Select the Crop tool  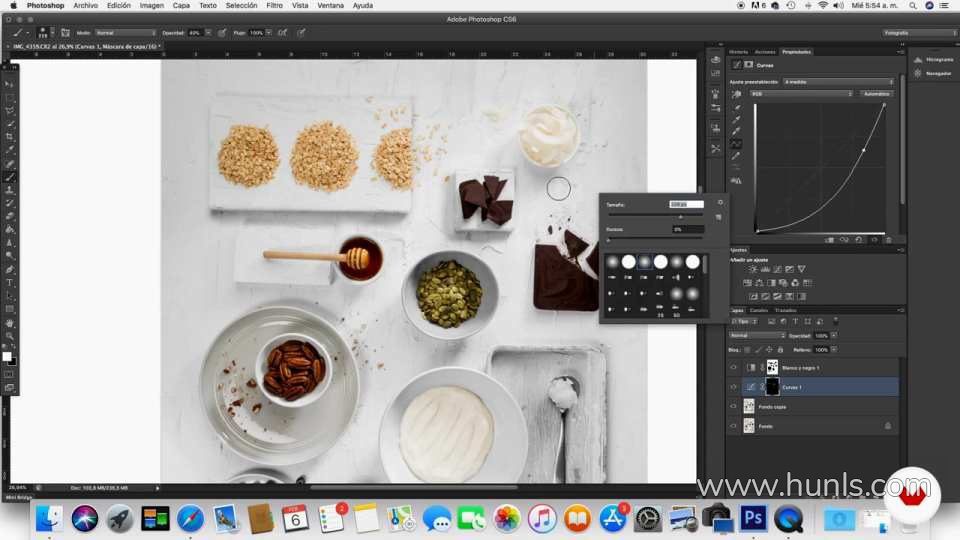point(10,136)
